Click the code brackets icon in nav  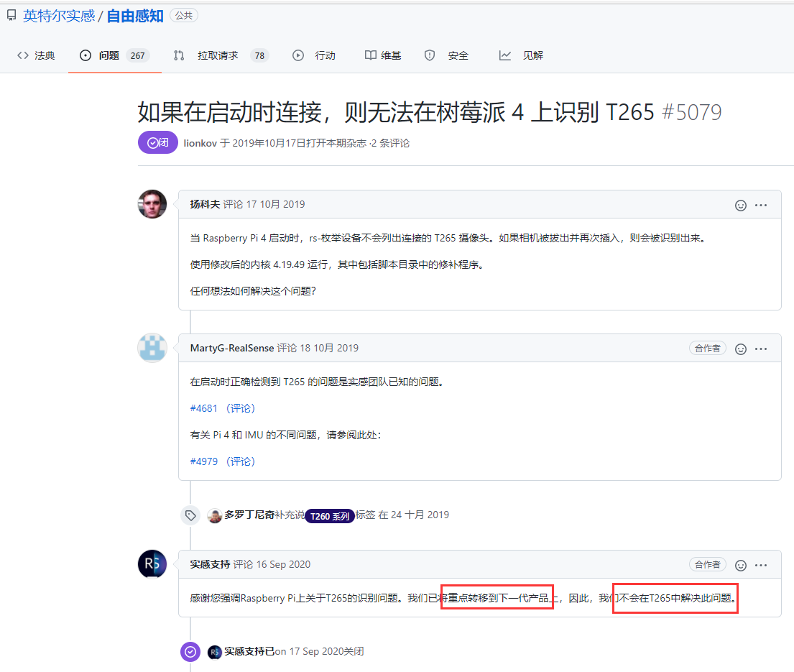pos(23,55)
